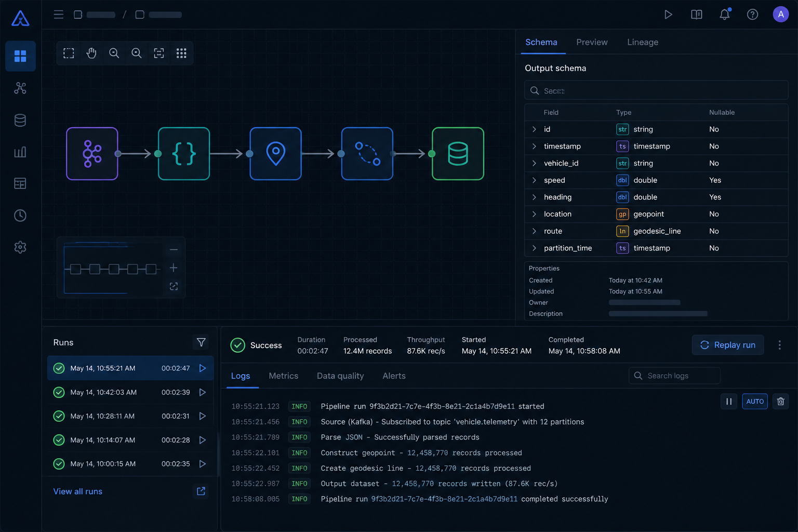Select the geopoint location pin node
Image resolution: width=798 pixels, height=532 pixels.
276,154
